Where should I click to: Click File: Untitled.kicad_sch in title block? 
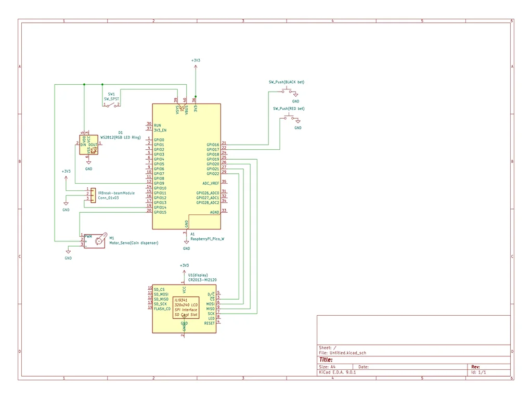[x=342, y=353]
